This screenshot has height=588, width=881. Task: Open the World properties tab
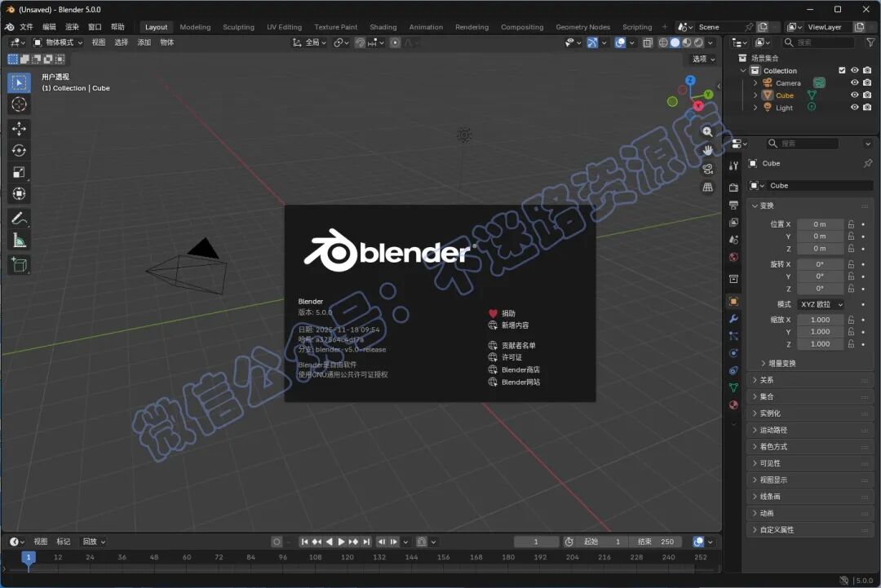[733, 257]
